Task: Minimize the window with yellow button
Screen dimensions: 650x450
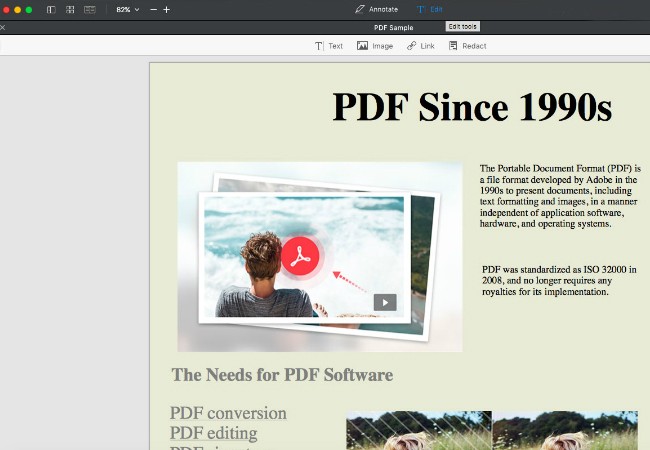Action: point(17,10)
